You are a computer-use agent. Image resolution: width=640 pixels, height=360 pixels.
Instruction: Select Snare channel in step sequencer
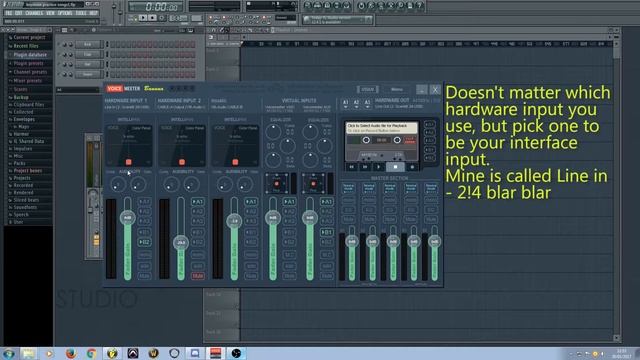[88, 74]
